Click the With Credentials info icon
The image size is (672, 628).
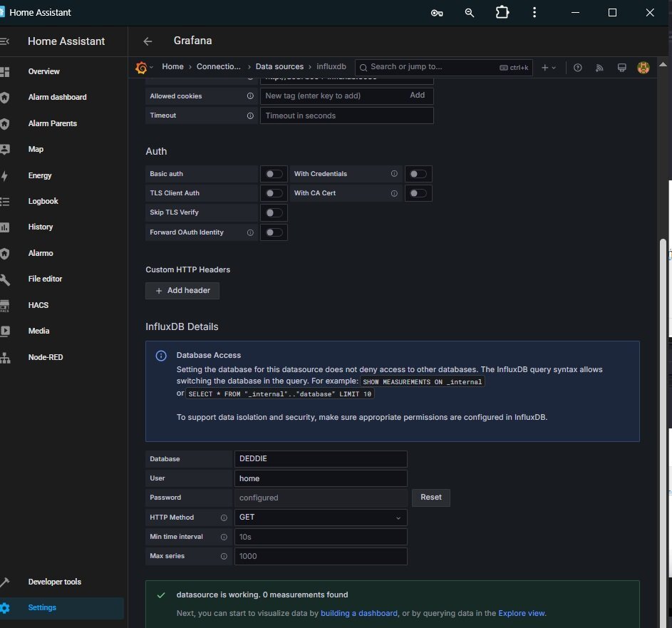click(x=394, y=174)
